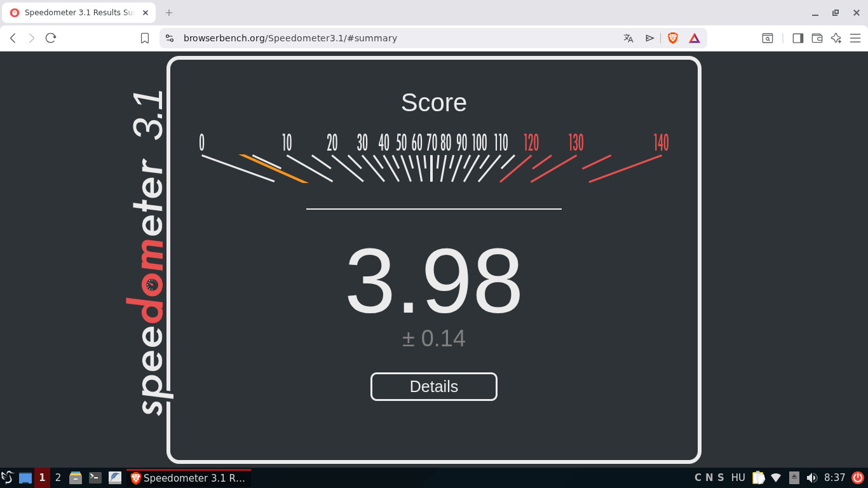The image size is (868, 488).
Task: Click the removable media eject tray icon
Action: coord(794,478)
